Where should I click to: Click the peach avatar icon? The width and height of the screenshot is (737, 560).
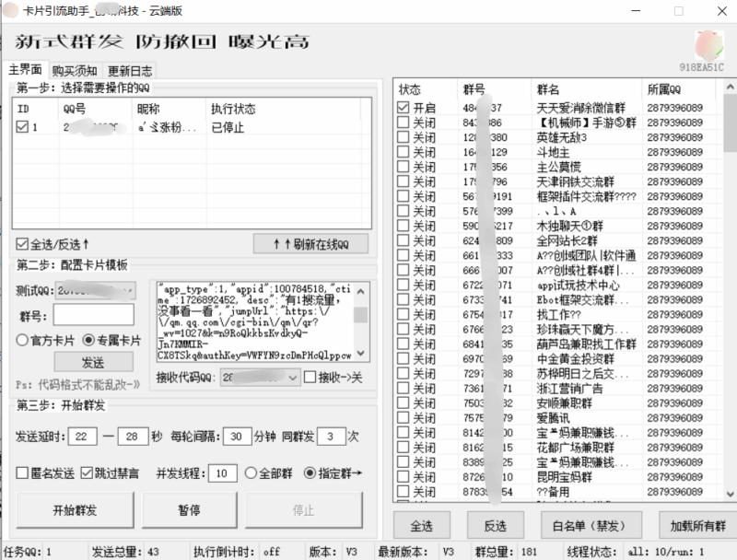click(708, 45)
